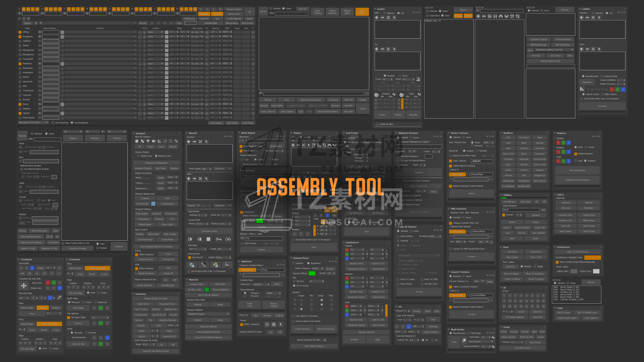644x362 pixels.
Task: Toggle lights visibility icon in Viewport panel
Action: 148,141
